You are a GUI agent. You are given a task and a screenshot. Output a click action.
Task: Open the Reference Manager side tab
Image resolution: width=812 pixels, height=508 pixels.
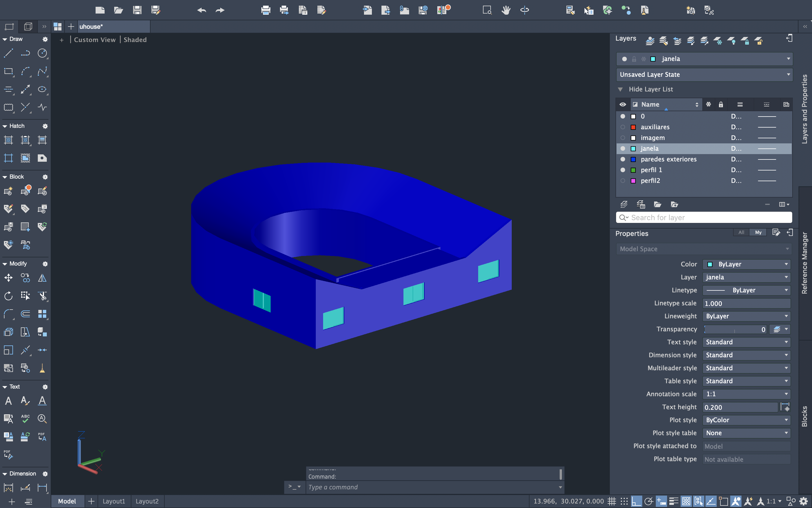[x=805, y=263]
